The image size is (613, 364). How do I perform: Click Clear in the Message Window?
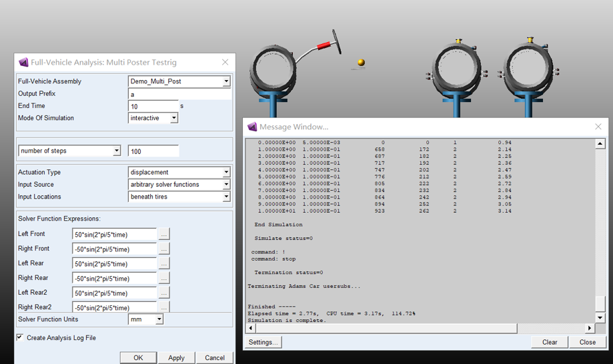[x=549, y=342]
